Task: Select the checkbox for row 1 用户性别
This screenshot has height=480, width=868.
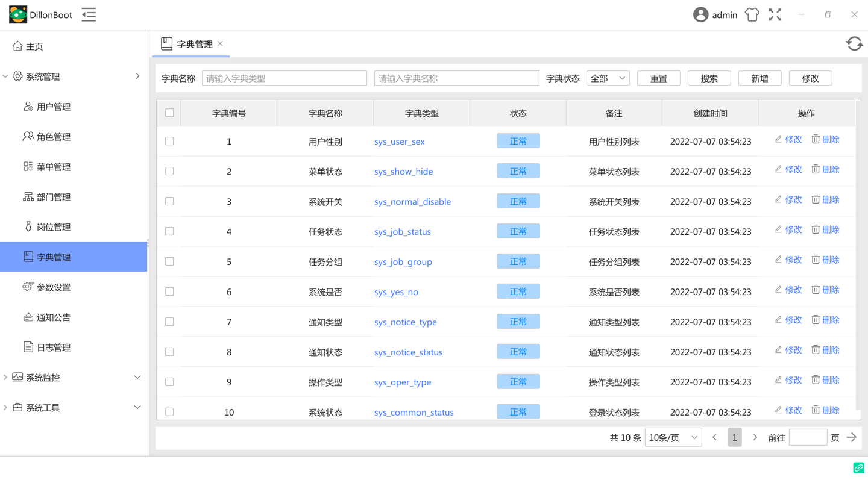Action: pos(169,141)
